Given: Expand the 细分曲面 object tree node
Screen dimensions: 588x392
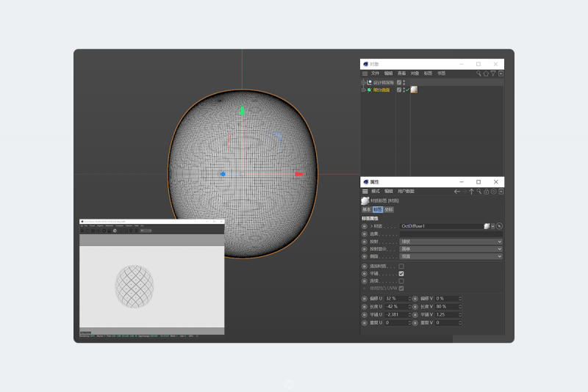Looking at the screenshot, I should click(363, 90).
